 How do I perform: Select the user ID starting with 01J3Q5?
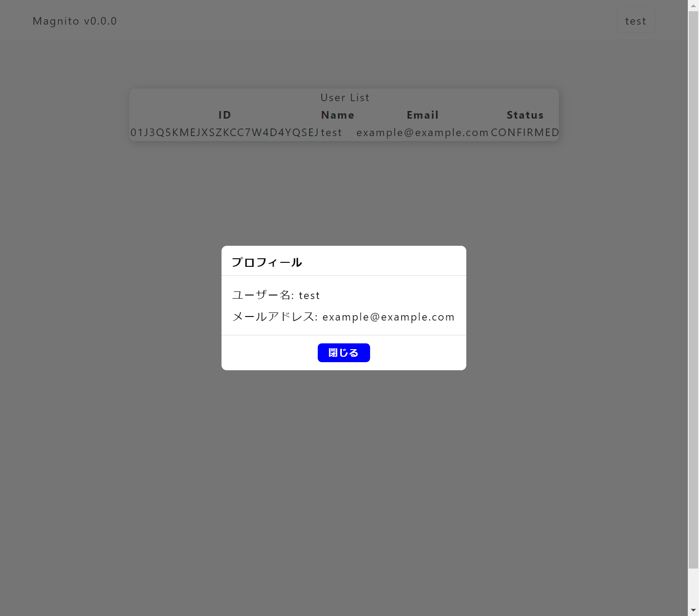click(224, 133)
